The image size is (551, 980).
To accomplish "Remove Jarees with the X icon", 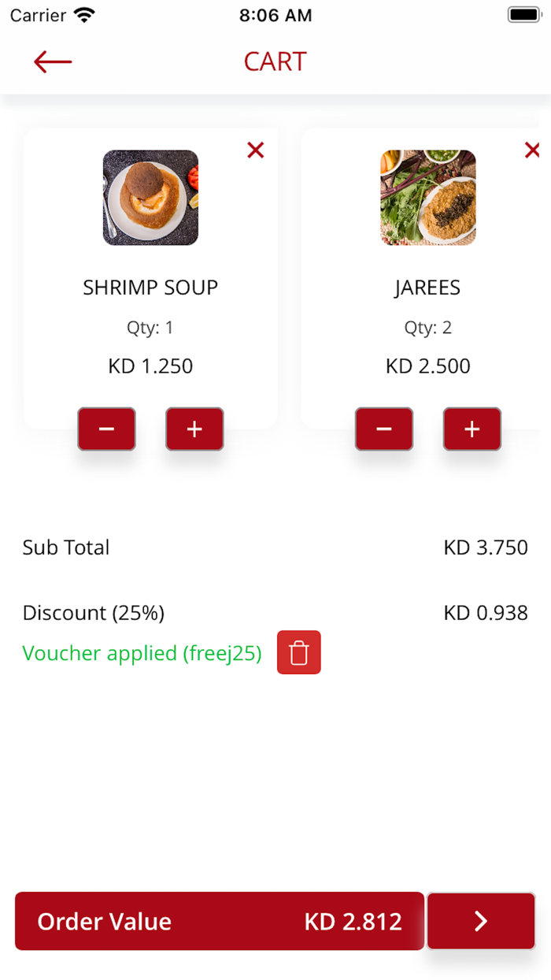I will pos(532,150).
